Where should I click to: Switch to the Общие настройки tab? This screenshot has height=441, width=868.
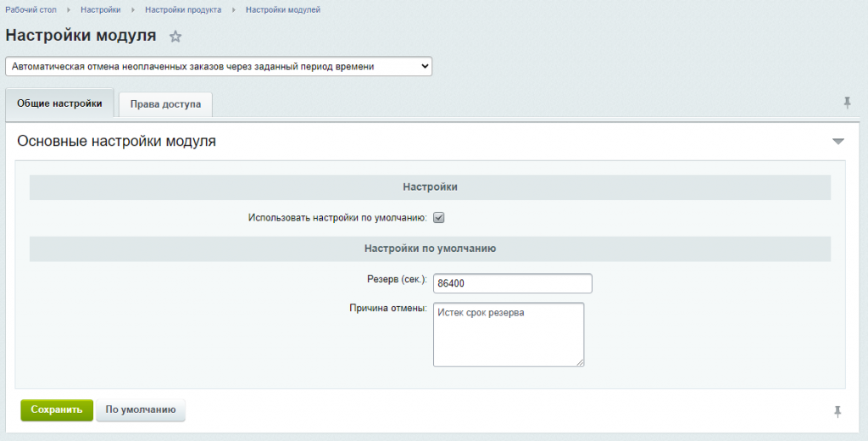59,103
